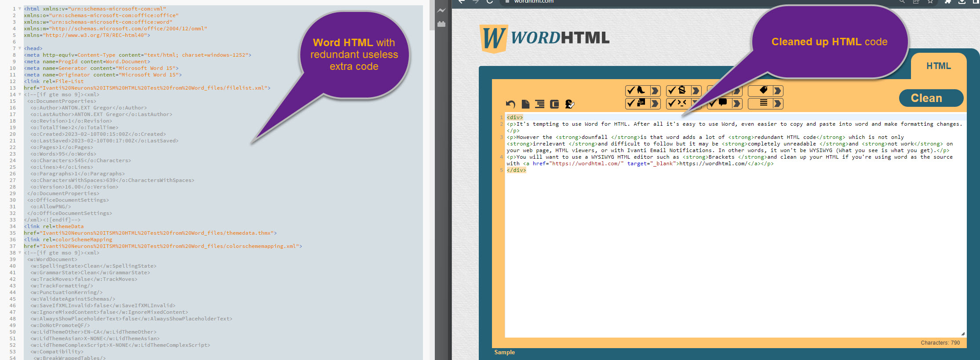Click the left code panel vertical scrollbar
The width and height of the screenshot is (980, 360).
(432, 18)
